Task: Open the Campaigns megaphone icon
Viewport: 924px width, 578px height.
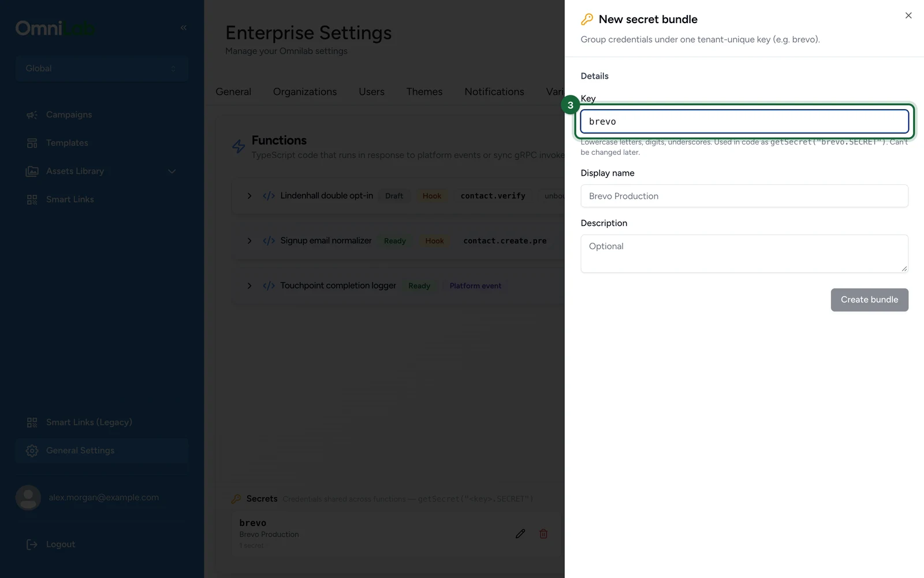Action: (x=32, y=115)
